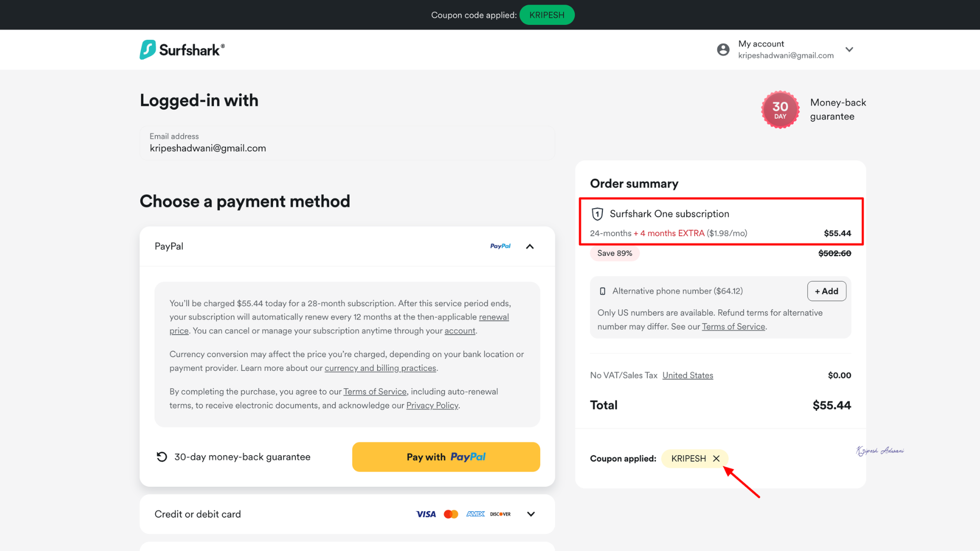The image size is (980, 551).
Task: Open the My account dropdown chevron
Action: tap(849, 49)
